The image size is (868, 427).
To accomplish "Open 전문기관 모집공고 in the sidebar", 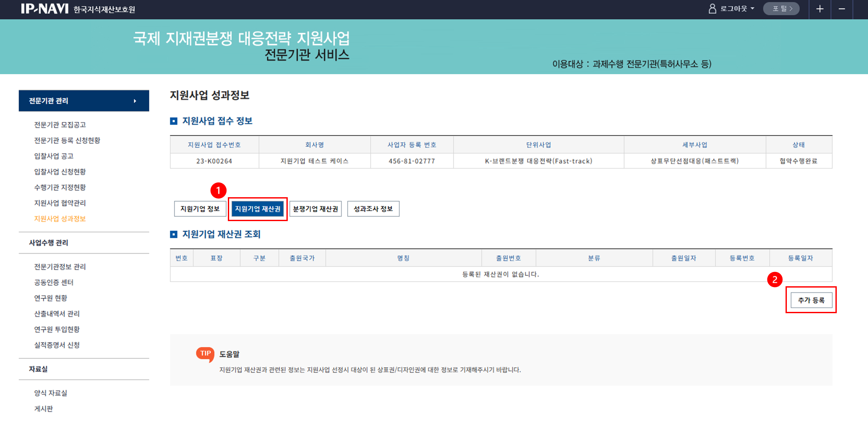I will pyautogui.click(x=60, y=125).
